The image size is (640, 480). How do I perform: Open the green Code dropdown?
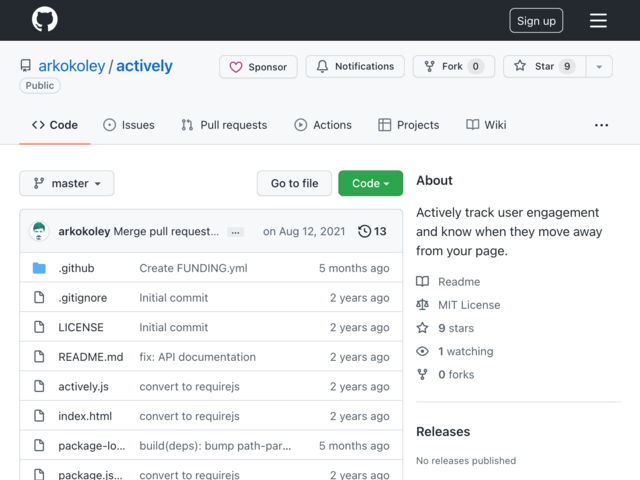point(370,183)
